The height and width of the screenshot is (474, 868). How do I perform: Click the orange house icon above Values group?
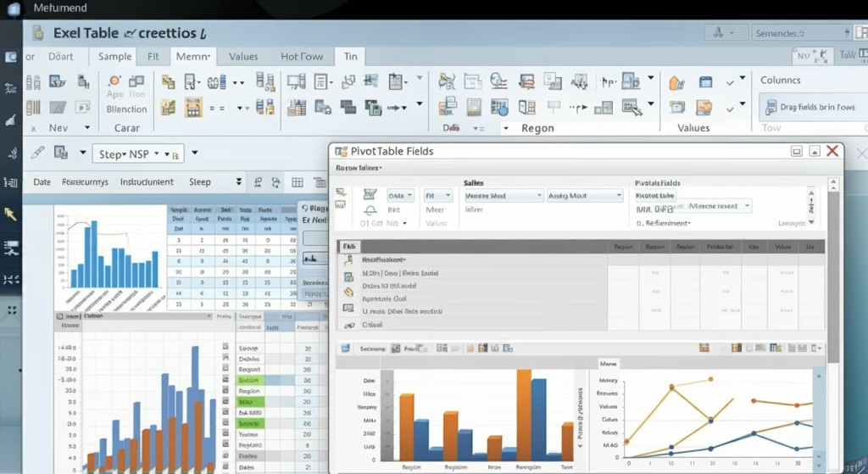[x=676, y=82]
